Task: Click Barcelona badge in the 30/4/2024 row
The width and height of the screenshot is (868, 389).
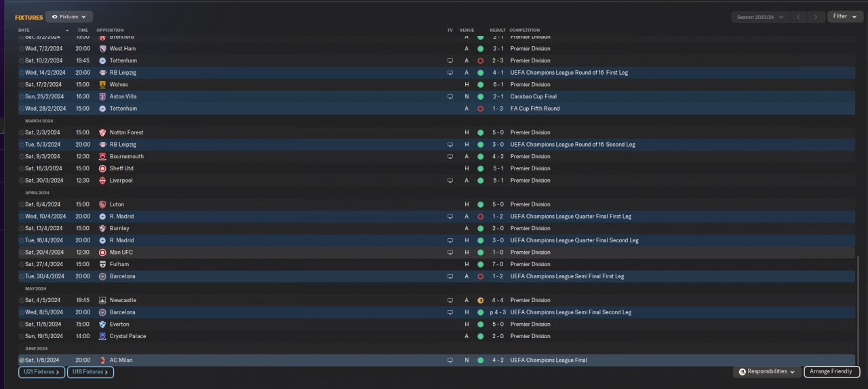Action: 102,276
